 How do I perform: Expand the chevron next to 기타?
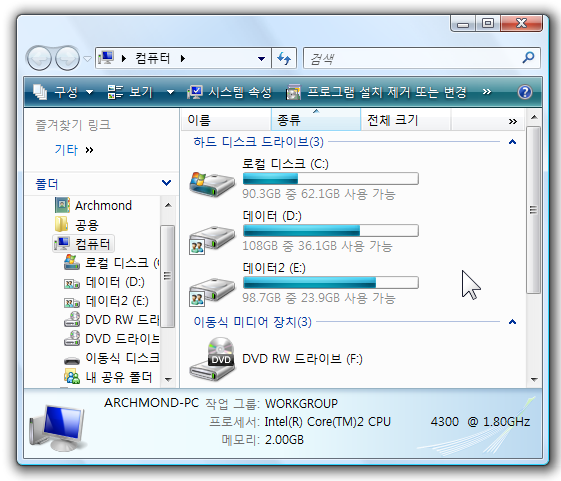tap(89, 150)
